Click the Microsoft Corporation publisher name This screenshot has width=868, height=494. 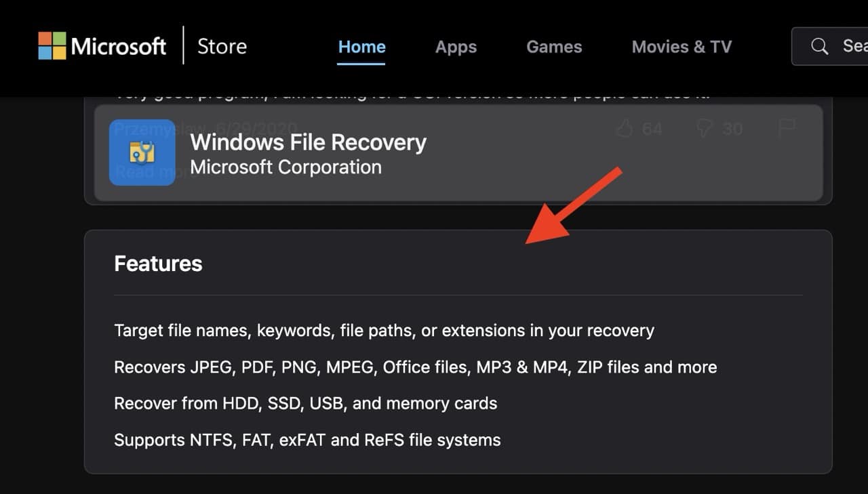coord(285,167)
